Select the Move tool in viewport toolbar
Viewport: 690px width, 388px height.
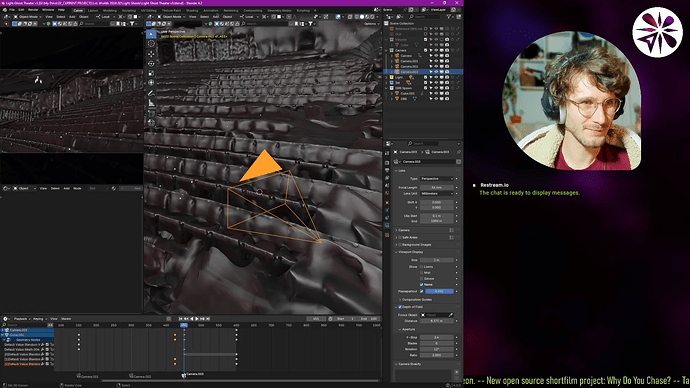pos(151,54)
